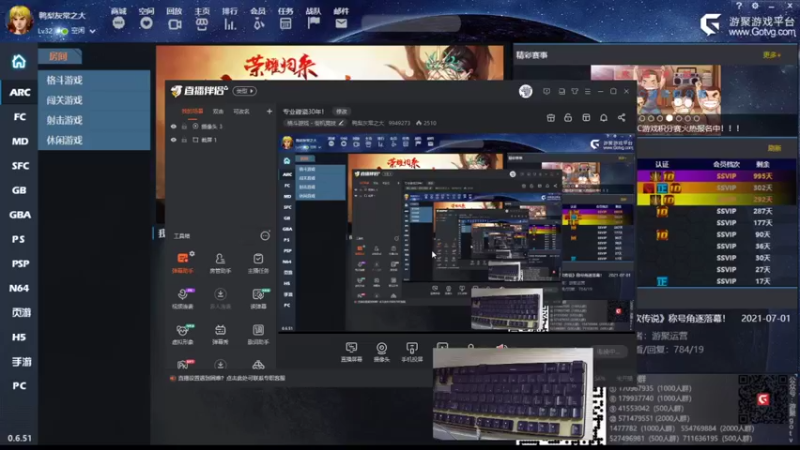
Task: Click the keyboard camera overlay thumbnail
Action: coord(512,395)
